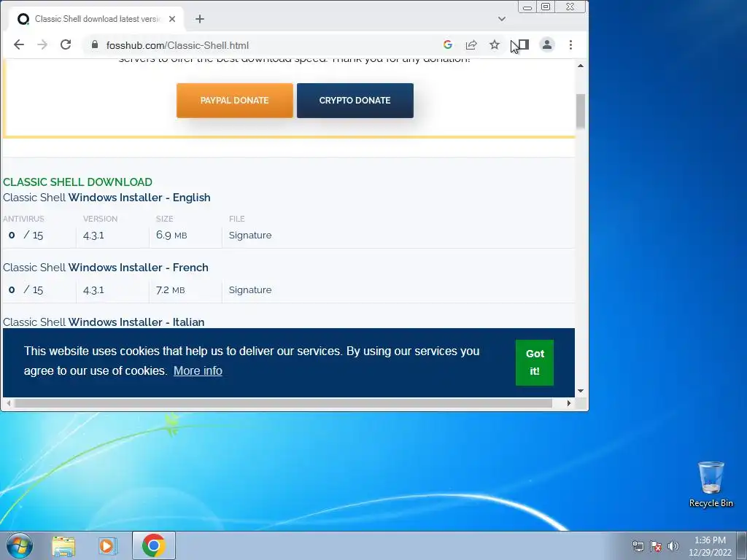
Task: Click the PAYPAL DONATE button
Action: click(x=235, y=101)
